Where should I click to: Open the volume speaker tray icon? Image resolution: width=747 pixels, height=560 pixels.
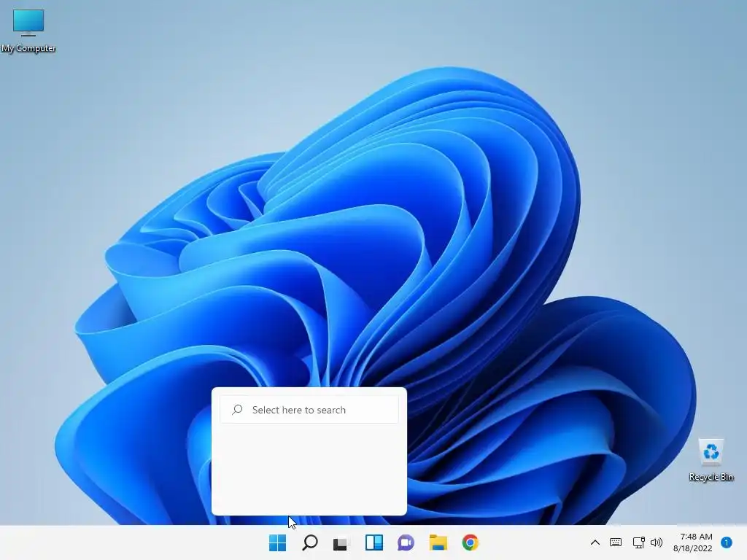click(x=657, y=542)
